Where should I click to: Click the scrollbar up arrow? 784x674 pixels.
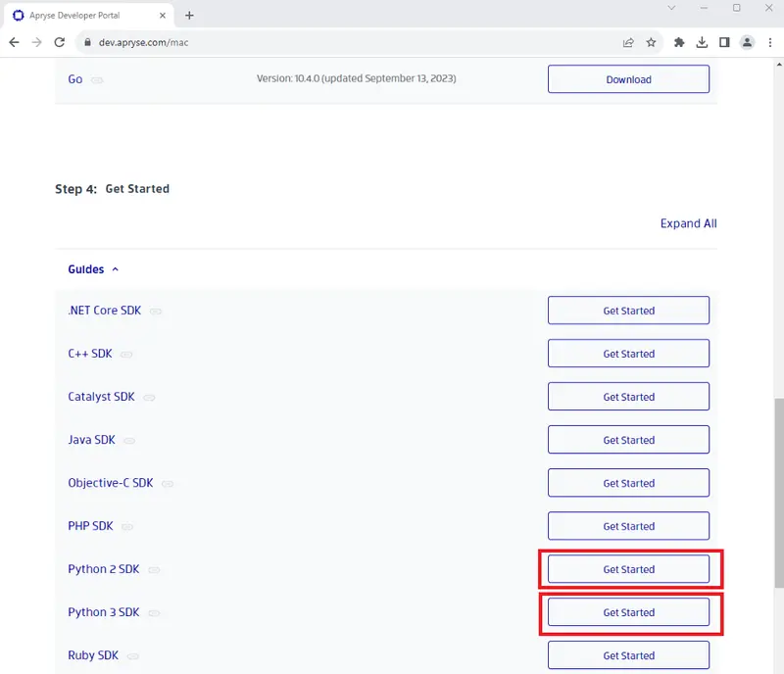coord(779,64)
